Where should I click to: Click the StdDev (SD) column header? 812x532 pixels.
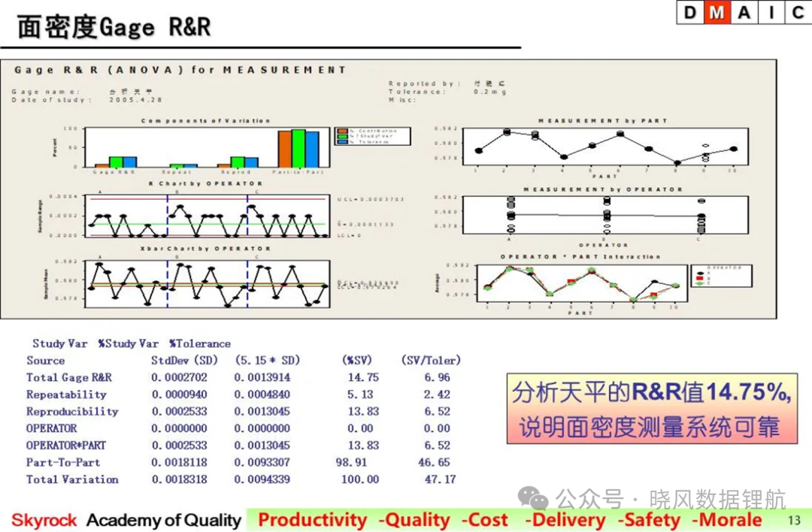pos(184,361)
